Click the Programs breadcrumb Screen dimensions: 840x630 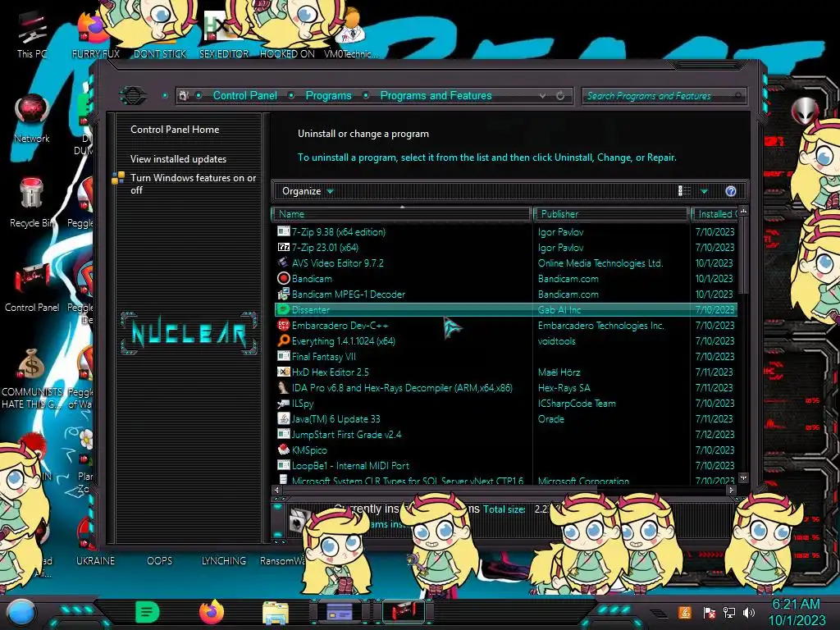(328, 95)
